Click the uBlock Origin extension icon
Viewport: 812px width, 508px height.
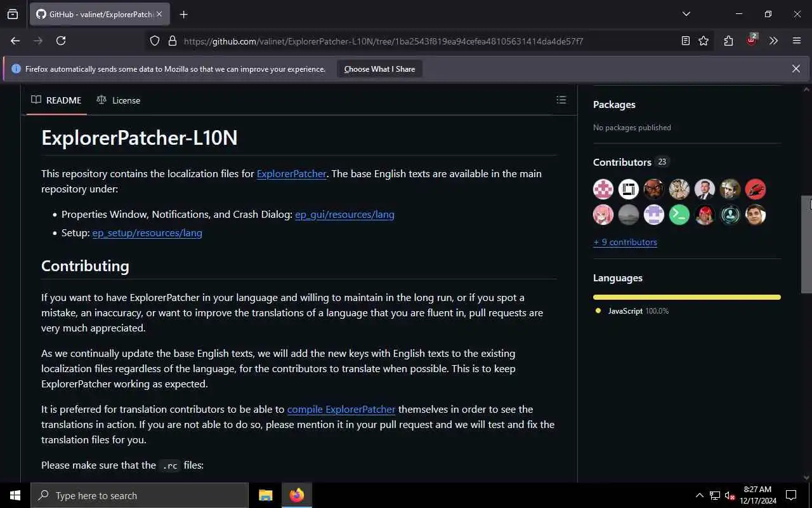coord(752,40)
